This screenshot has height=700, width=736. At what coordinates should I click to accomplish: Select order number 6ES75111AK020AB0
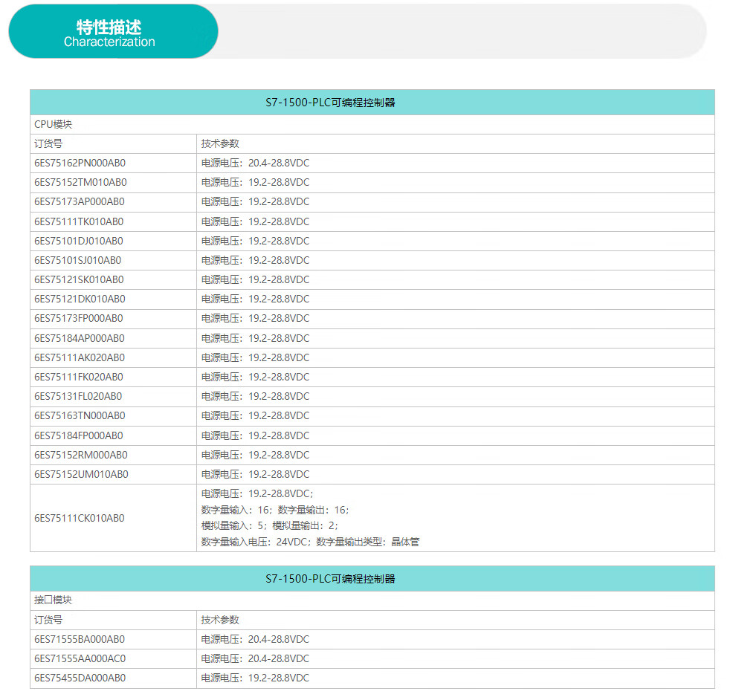pos(80,357)
